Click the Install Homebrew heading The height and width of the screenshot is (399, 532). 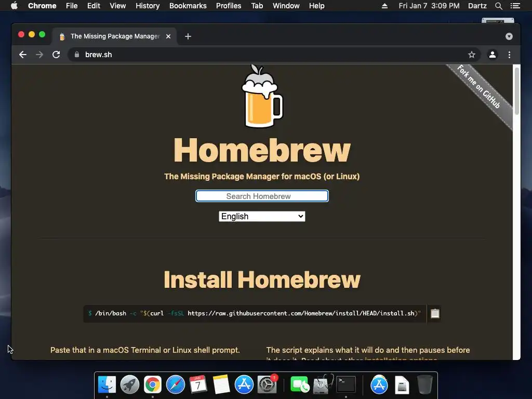click(262, 280)
